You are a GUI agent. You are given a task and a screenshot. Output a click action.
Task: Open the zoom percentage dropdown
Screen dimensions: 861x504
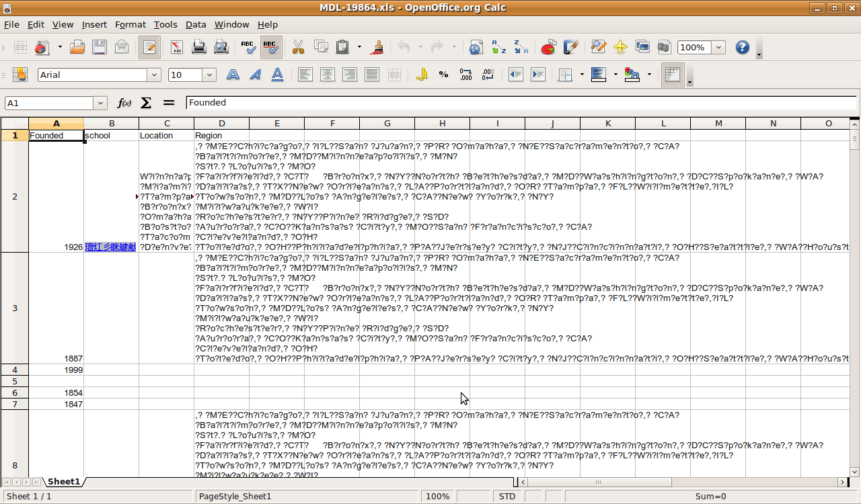[x=719, y=47]
